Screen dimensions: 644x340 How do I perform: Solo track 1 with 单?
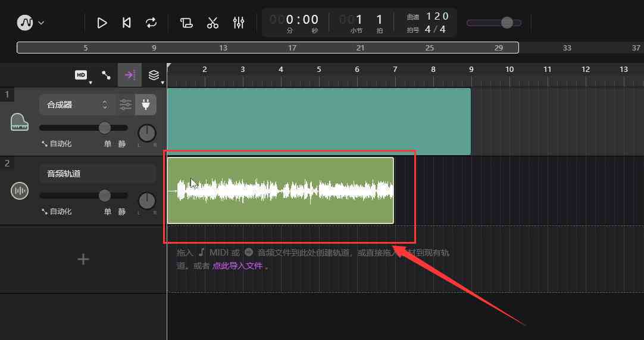(108, 144)
